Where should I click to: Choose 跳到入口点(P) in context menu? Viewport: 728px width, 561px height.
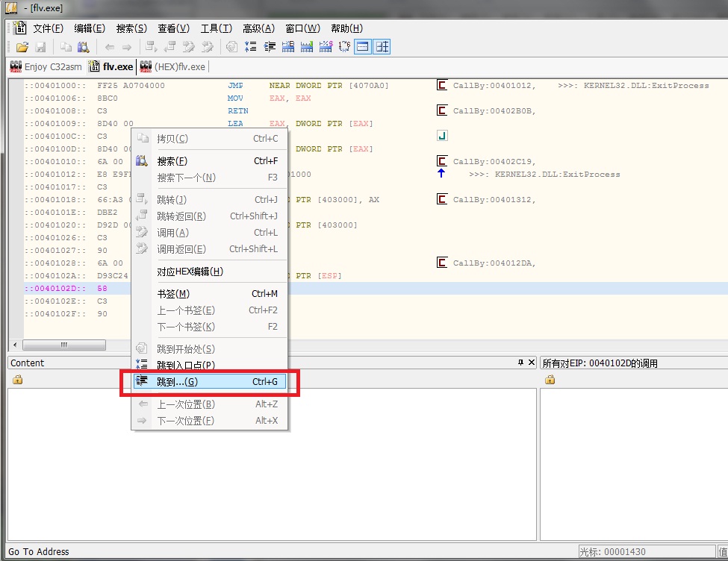(211, 366)
